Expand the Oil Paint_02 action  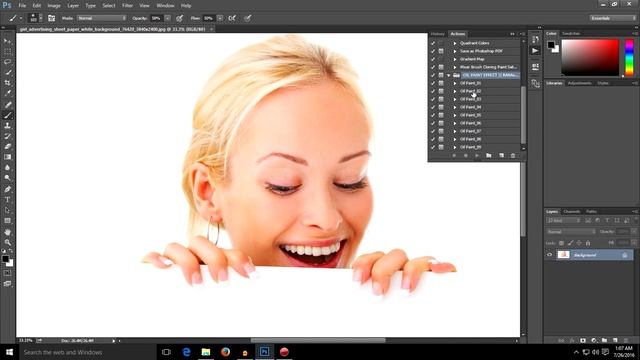tap(455, 91)
